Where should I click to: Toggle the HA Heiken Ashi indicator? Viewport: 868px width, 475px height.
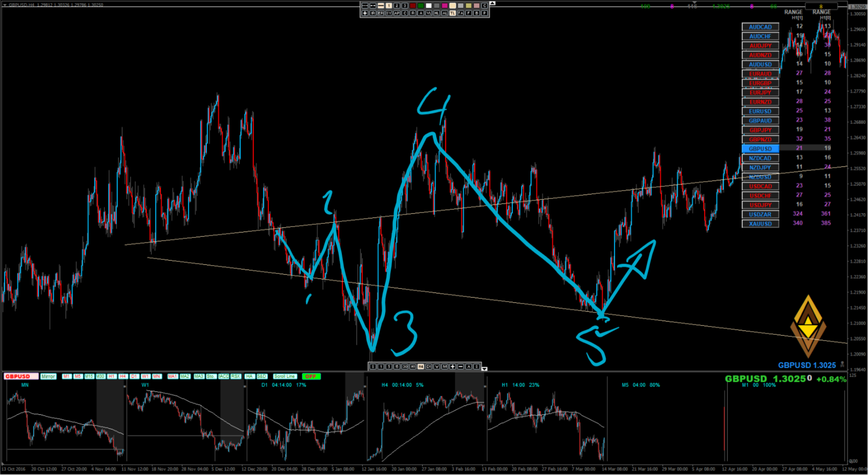click(x=249, y=376)
